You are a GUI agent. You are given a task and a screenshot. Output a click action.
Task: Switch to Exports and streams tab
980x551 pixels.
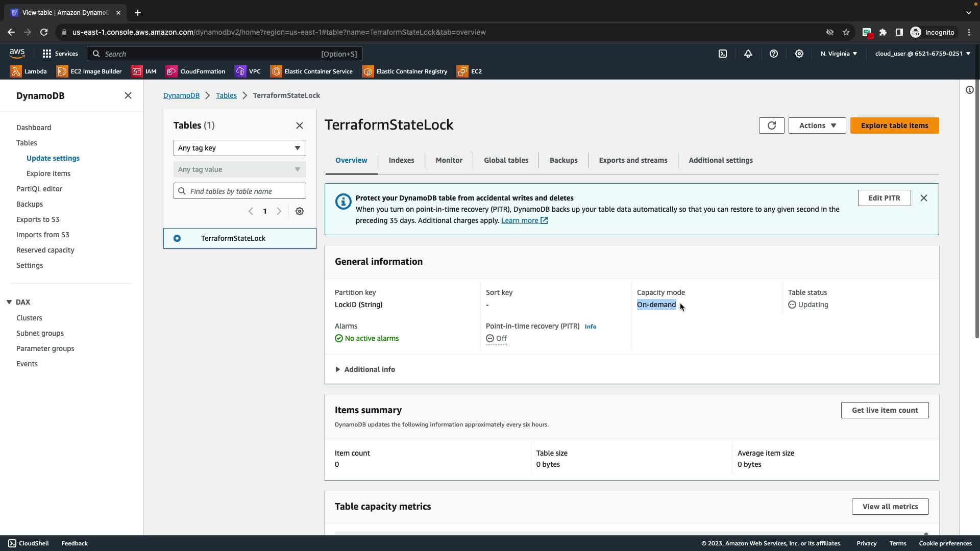(633, 160)
